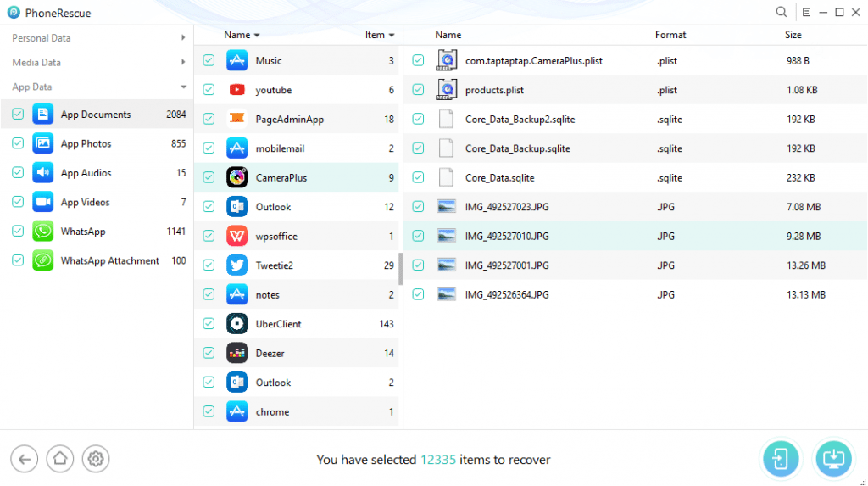The height and width of the screenshot is (486, 868).
Task: Select the App Photos icon
Action: (x=42, y=143)
